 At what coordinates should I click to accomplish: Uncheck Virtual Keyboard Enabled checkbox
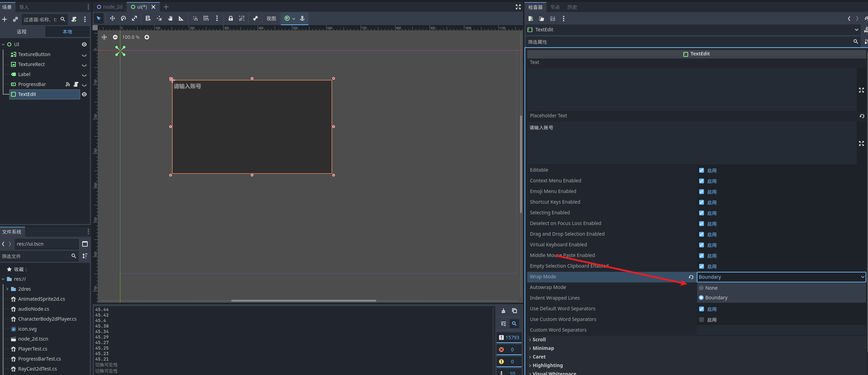click(x=702, y=245)
